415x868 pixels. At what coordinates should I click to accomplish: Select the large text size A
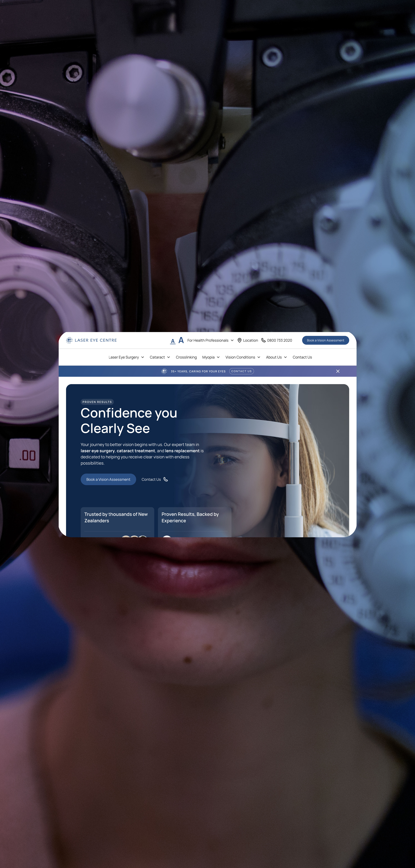tap(181, 340)
